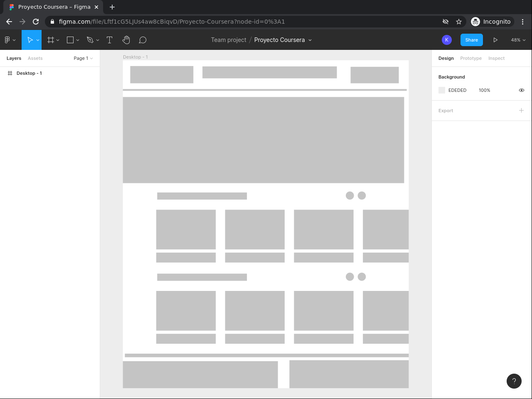Click the Background section label
The height and width of the screenshot is (399, 532).
coord(451,77)
